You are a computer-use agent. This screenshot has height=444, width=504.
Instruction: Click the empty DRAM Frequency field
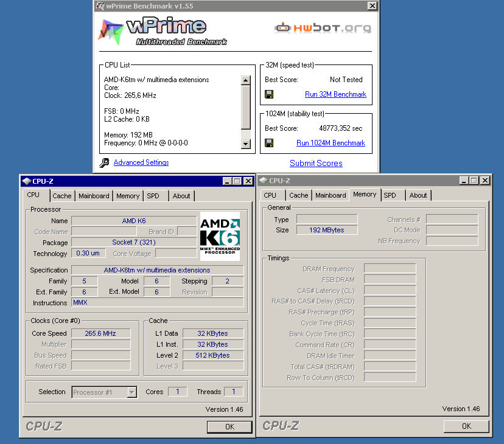[390, 269]
